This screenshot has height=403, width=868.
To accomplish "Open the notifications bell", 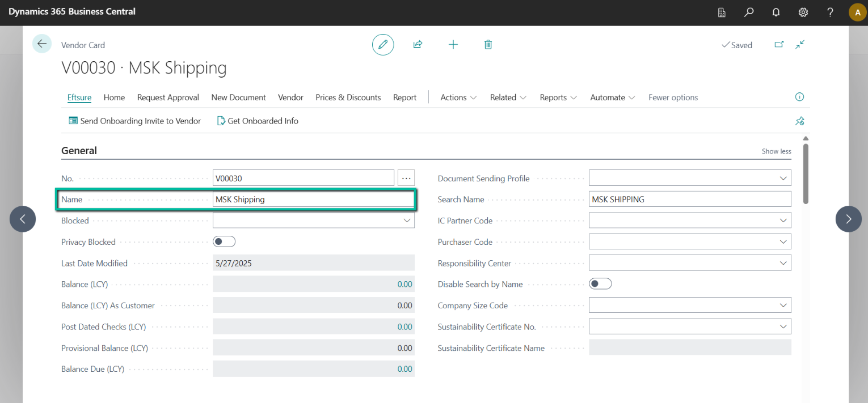I will 776,12.
